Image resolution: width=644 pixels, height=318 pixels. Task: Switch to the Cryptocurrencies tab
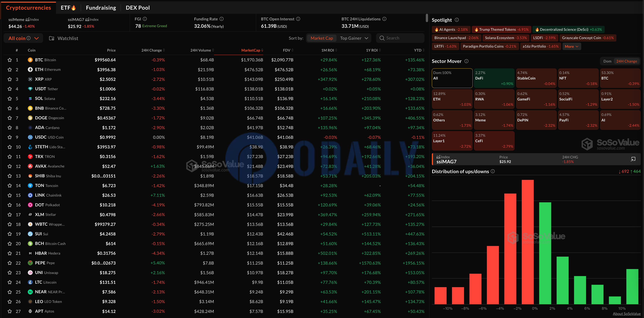(29, 8)
